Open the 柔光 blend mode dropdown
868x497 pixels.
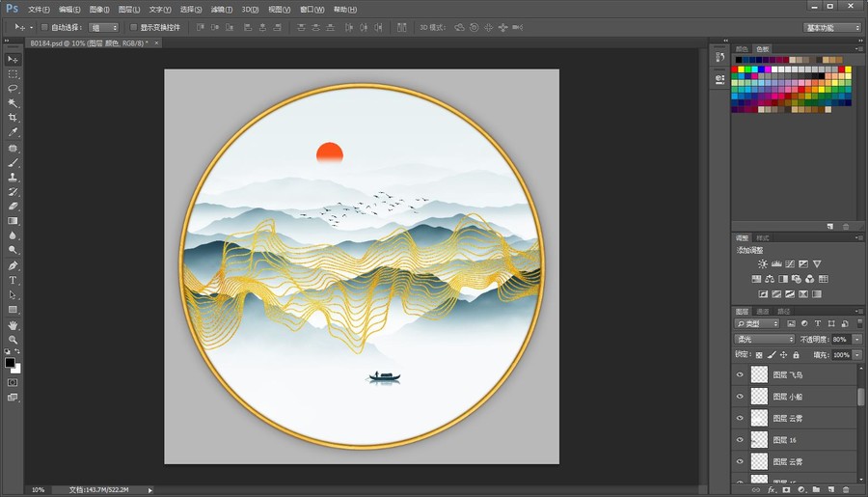pyautogui.click(x=765, y=339)
